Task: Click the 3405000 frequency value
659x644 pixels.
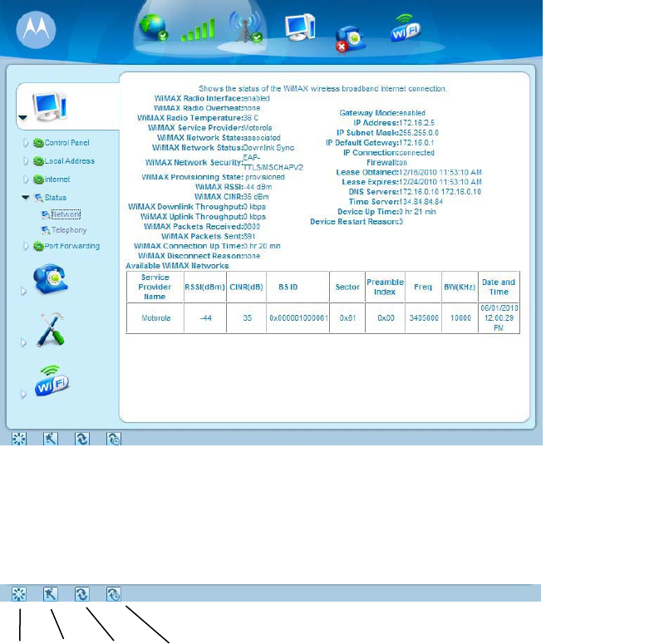Action: point(424,318)
